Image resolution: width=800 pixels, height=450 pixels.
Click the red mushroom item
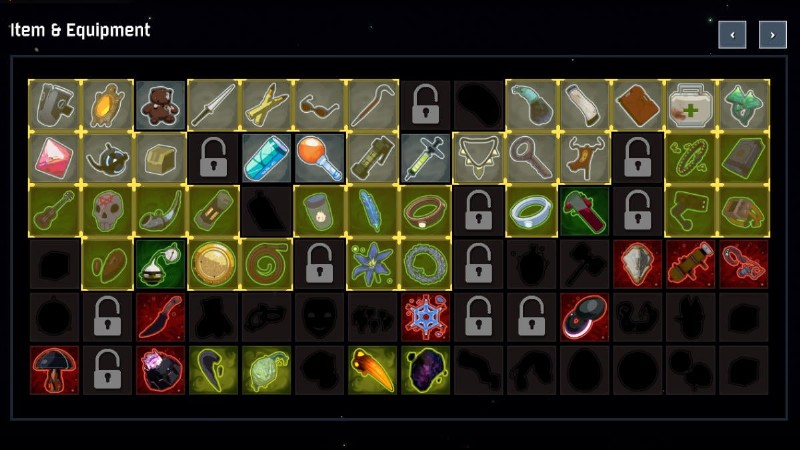pyautogui.click(x=54, y=370)
